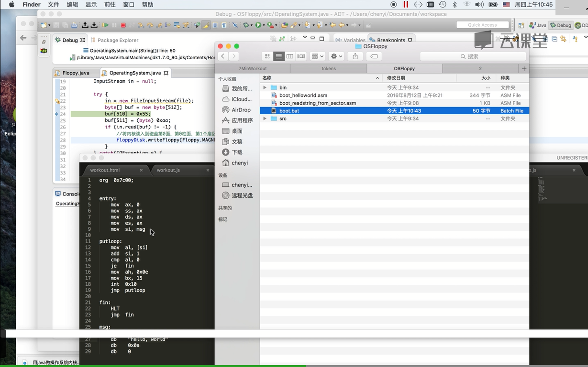Screen dimensions: 588x367
Task: Expand the src folder disclosure triangle
Action: tap(265, 119)
